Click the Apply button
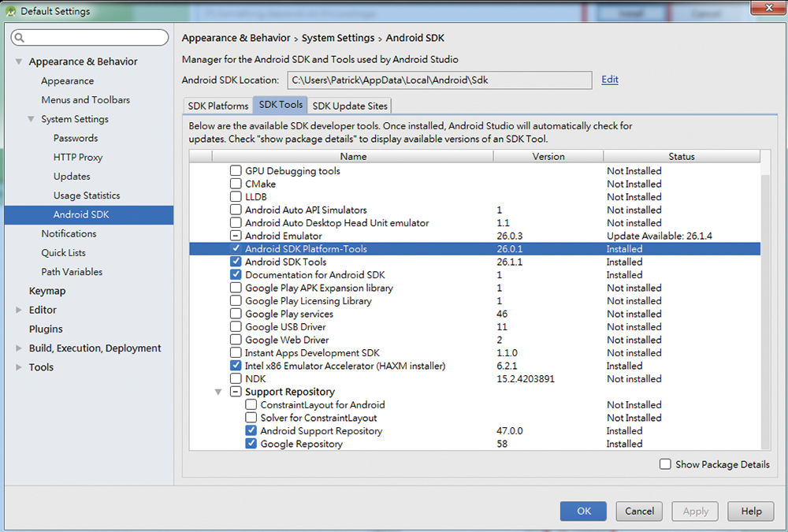 pyautogui.click(x=695, y=511)
